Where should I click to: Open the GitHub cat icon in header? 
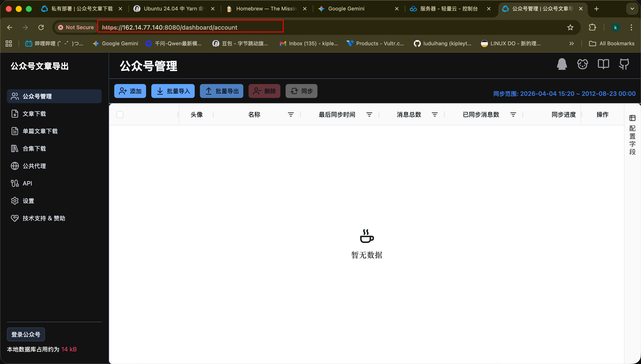tap(624, 64)
